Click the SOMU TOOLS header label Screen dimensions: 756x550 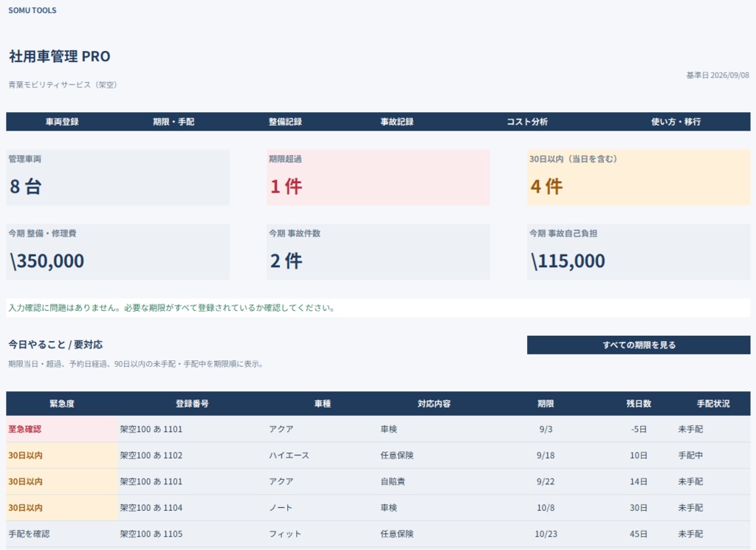[32, 10]
